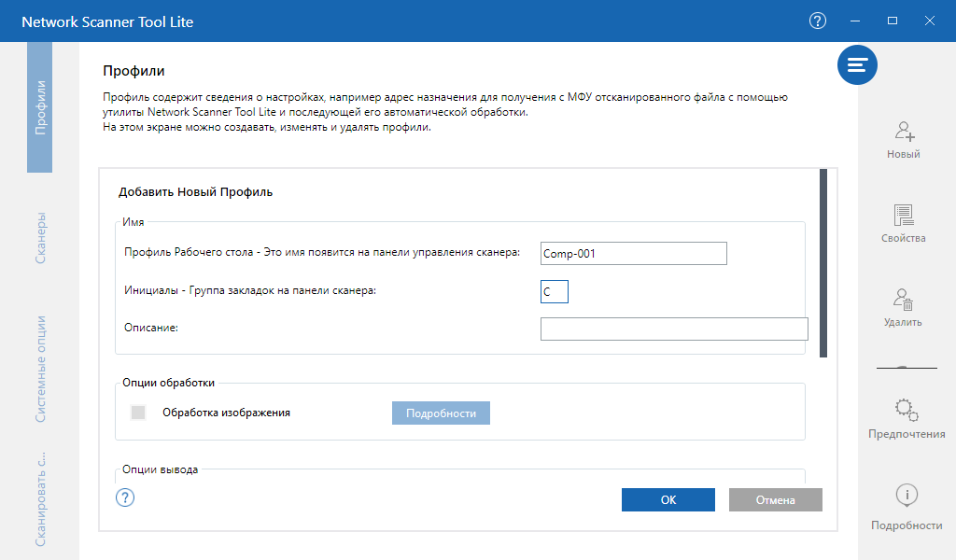956x560 pixels.
Task: Close the Network Scanner Tool window
Action: pyautogui.click(x=929, y=21)
